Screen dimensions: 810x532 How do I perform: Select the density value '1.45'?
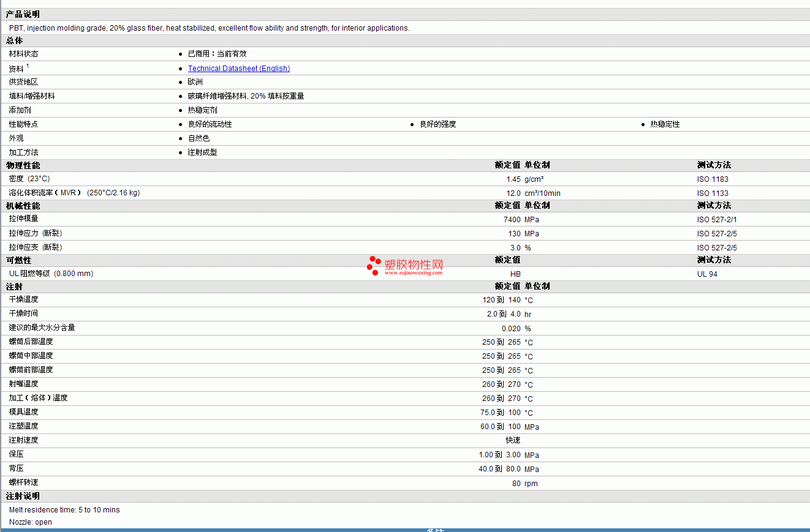513,179
